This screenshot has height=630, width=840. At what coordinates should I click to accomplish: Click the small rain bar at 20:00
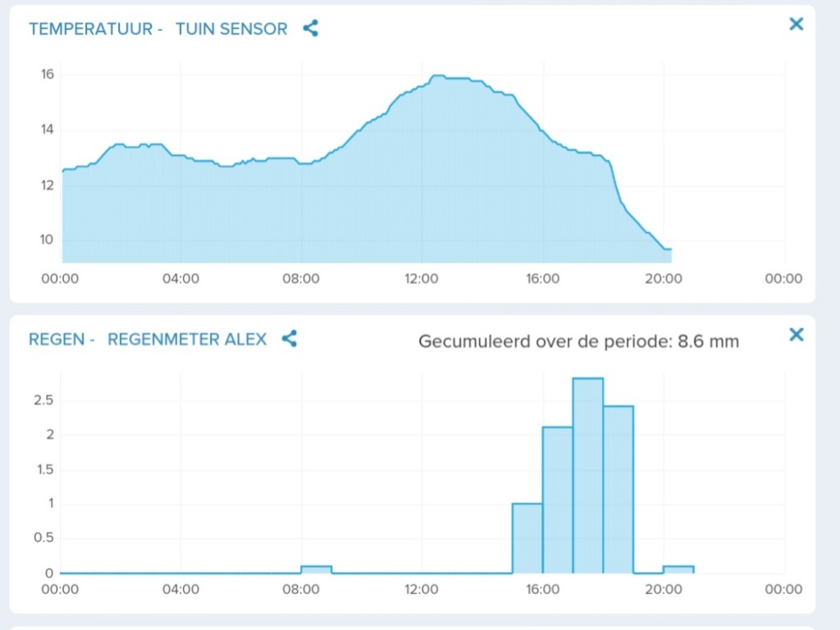[678, 570]
